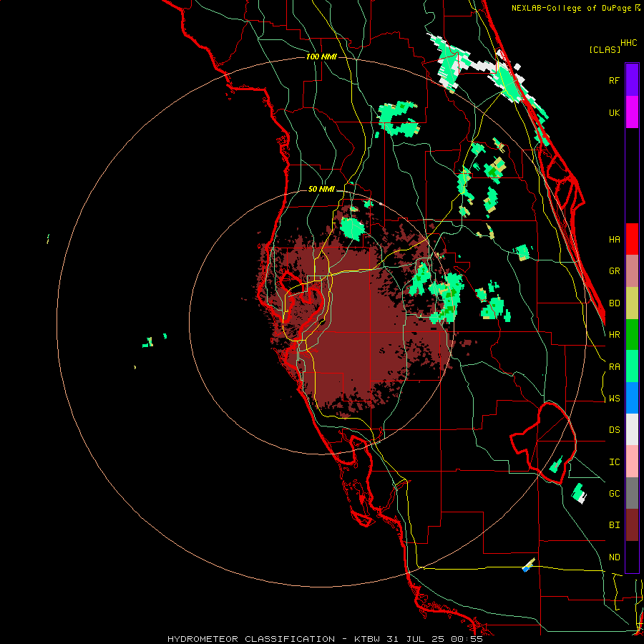Viewport: 644px width, 644px height.
Task: Click the RA legend label
Action: coord(614,367)
